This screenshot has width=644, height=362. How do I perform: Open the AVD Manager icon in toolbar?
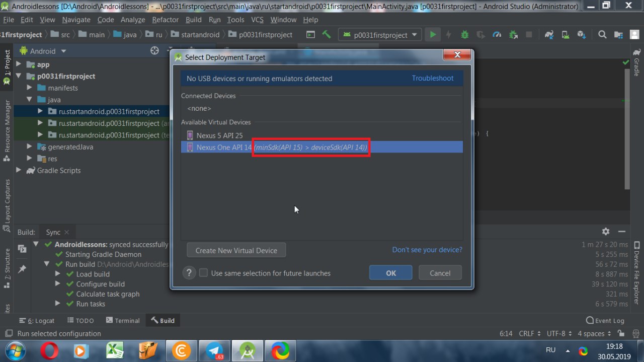(x=566, y=35)
